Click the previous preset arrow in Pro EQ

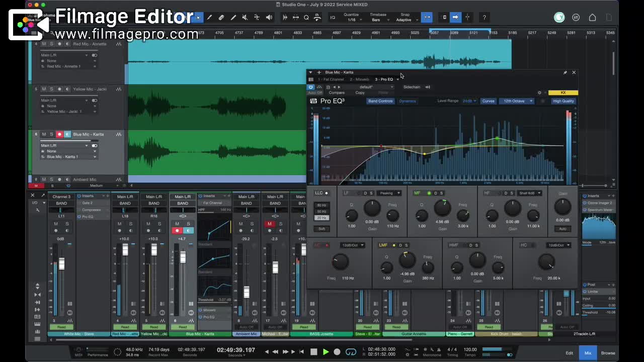coord(334,87)
